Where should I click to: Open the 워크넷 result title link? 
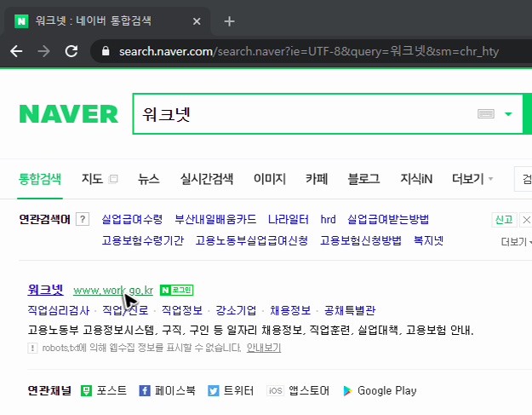[x=45, y=290]
